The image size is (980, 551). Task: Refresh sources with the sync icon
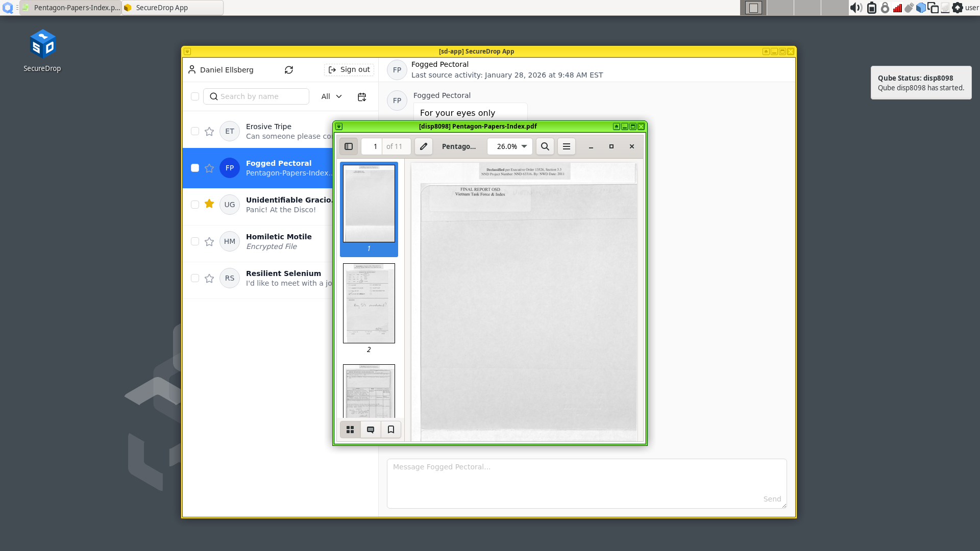(289, 70)
